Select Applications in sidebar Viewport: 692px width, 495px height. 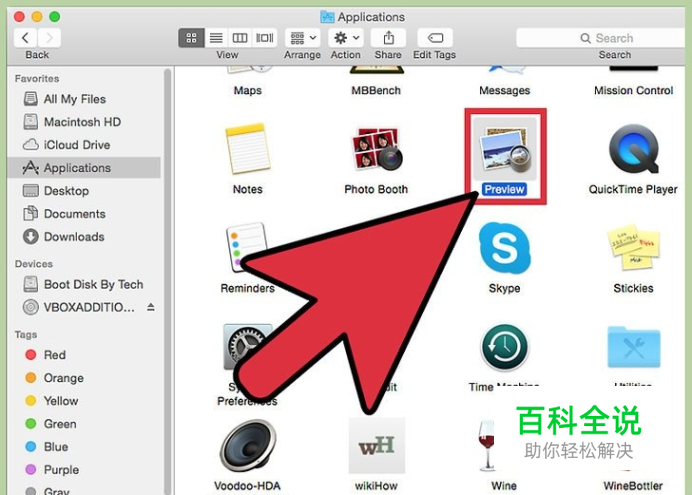pyautogui.click(x=84, y=168)
